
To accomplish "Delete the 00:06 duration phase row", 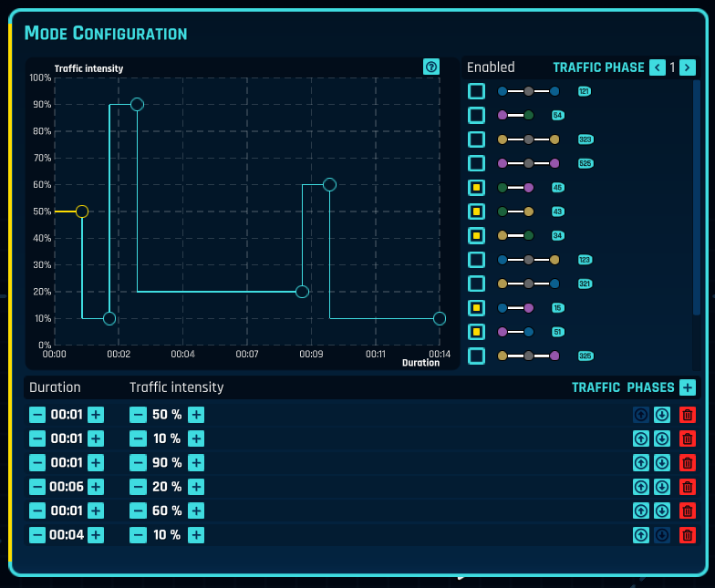I will tap(688, 487).
